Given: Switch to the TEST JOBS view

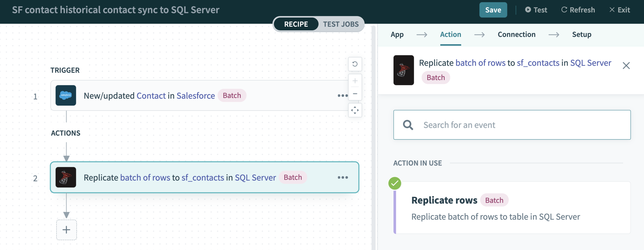Looking at the screenshot, I should tap(341, 24).
